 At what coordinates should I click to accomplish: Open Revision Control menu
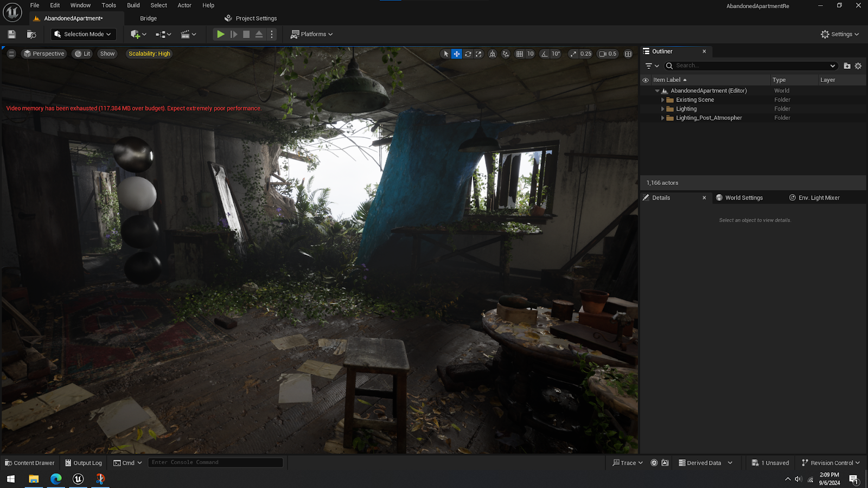pyautogui.click(x=831, y=463)
